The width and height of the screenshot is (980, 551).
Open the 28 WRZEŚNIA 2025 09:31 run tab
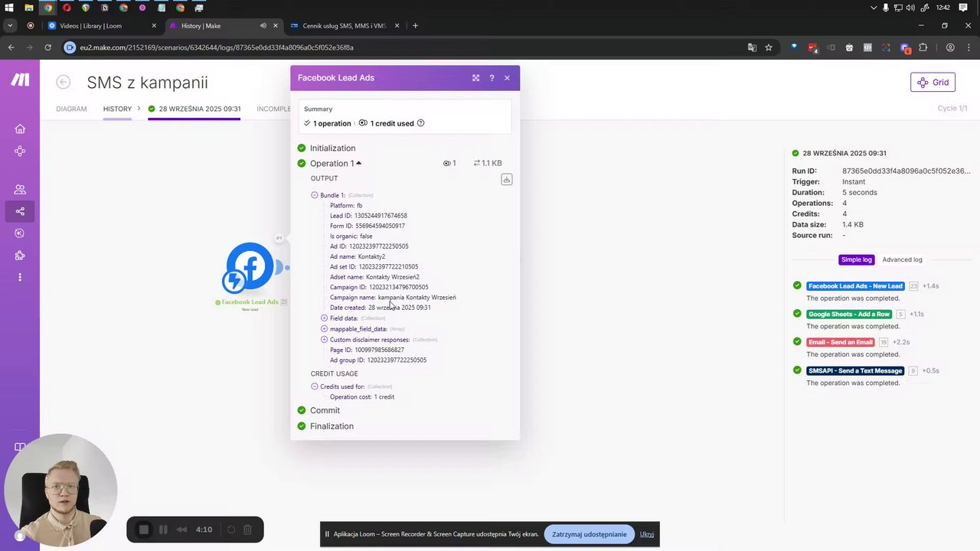click(194, 109)
